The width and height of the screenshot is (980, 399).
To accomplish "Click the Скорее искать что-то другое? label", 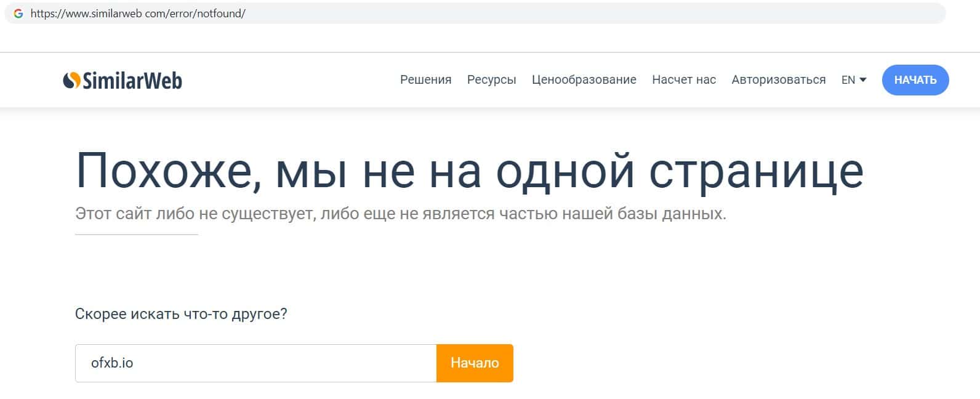I will click(181, 314).
